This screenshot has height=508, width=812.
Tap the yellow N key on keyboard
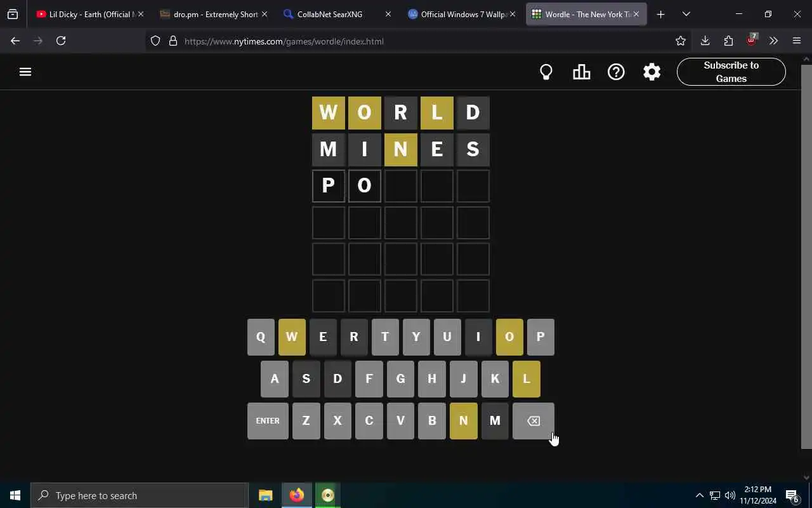464,421
